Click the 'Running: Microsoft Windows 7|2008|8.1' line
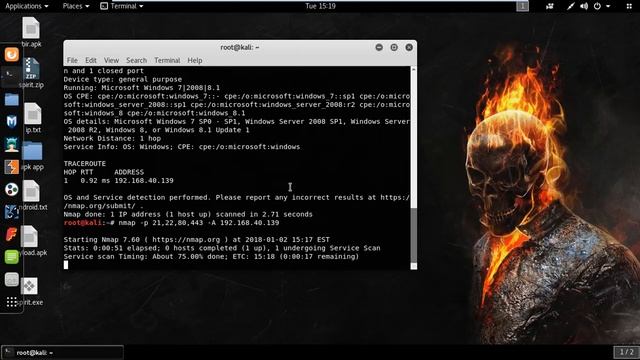Screen dimensions: 640x360 [x=142, y=88]
